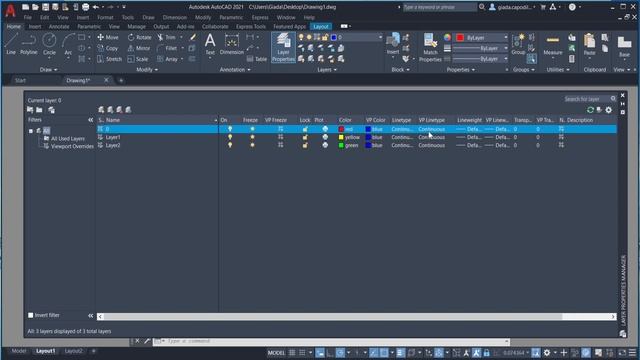Expand the Annotation panel dropdown
The image size is (640, 360).
(x=235, y=70)
